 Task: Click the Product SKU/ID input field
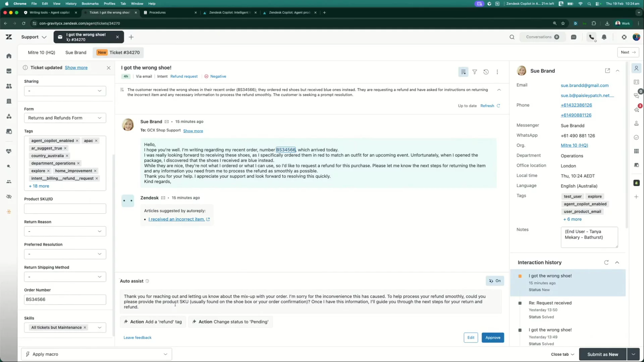click(x=65, y=208)
